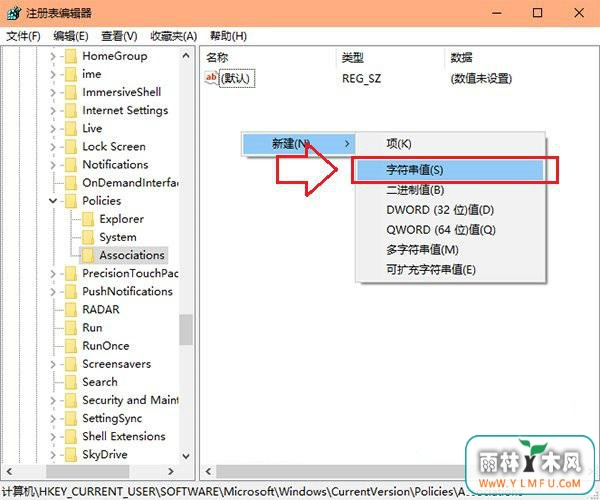Select the (默认) value name
Viewport: 600px width, 500px height.
tap(236, 78)
